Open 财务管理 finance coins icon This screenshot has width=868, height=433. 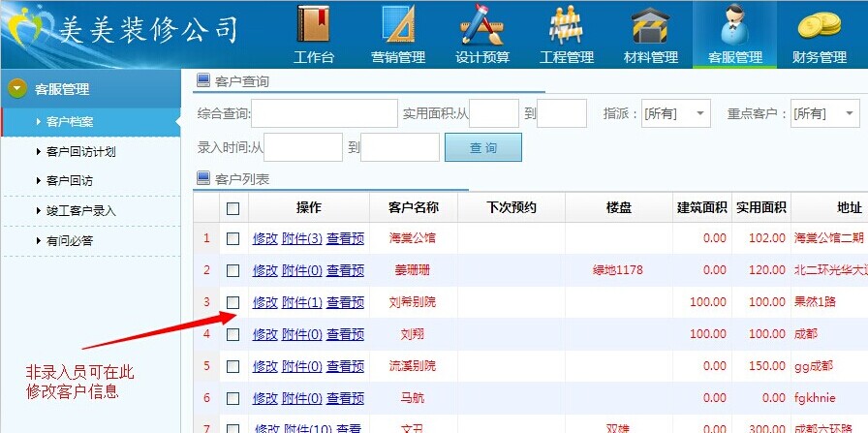[819, 26]
